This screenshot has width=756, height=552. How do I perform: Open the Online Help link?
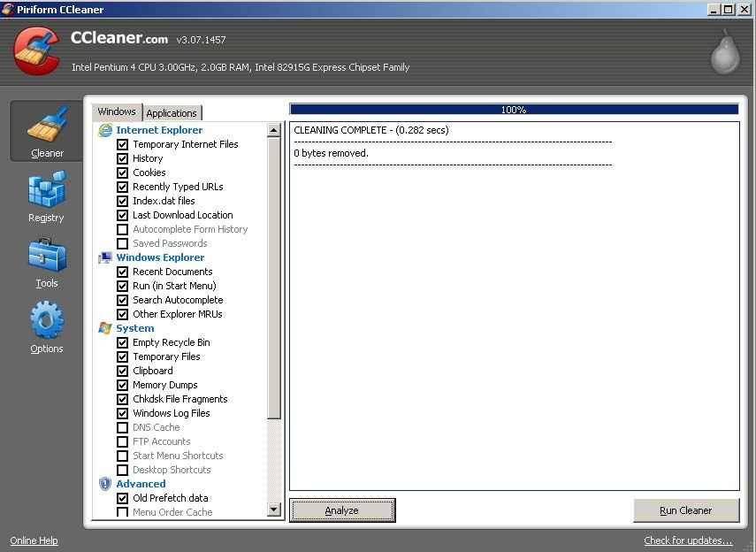34,540
